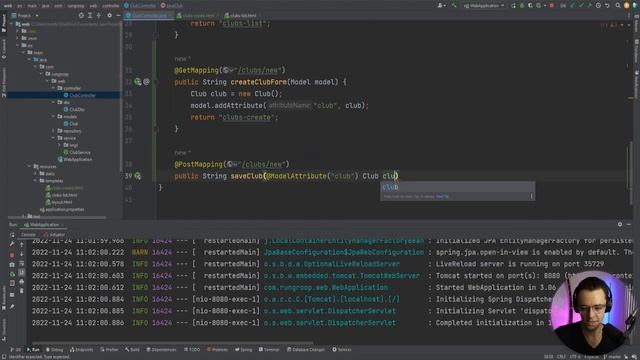Select application.properties in project tree
640x360 pixels.
62,209
